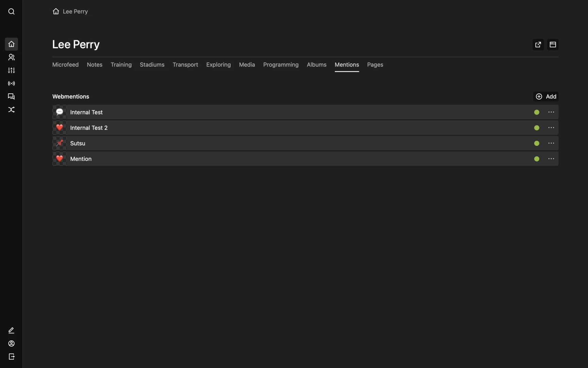Switch to the Pages tab
This screenshot has width=588, height=368.
pyautogui.click(x=375, y=65)
